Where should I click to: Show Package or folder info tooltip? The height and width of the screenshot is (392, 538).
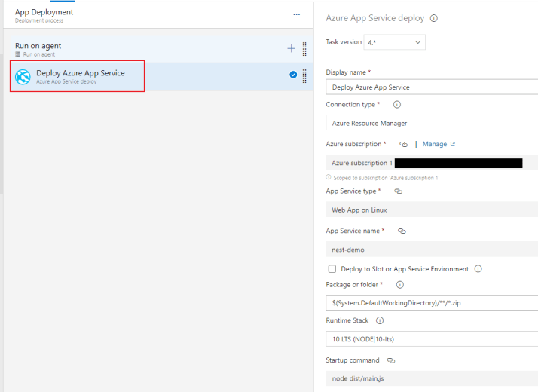[400, 284]
